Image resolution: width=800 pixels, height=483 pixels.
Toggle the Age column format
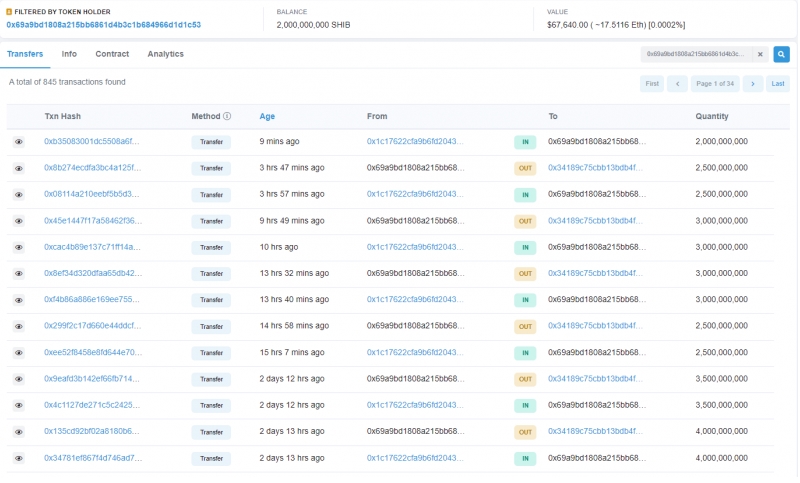pos(267,116)
